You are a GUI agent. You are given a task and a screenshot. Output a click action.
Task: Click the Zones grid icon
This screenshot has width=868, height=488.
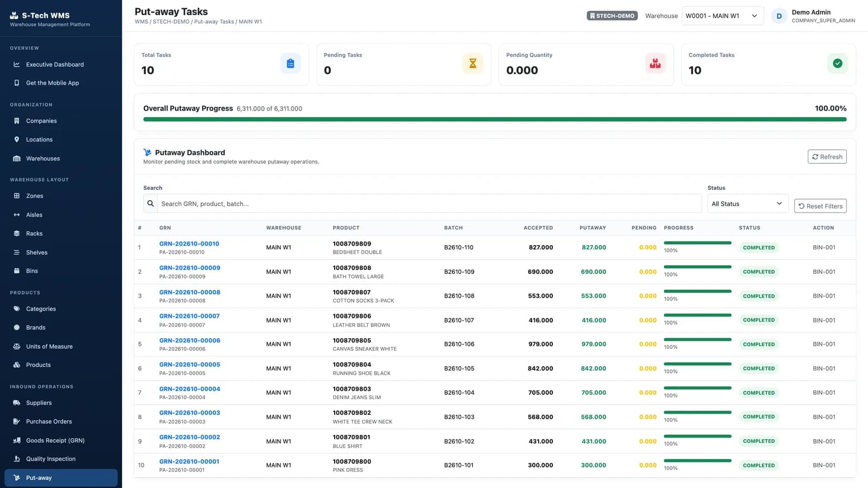[17, 196]
